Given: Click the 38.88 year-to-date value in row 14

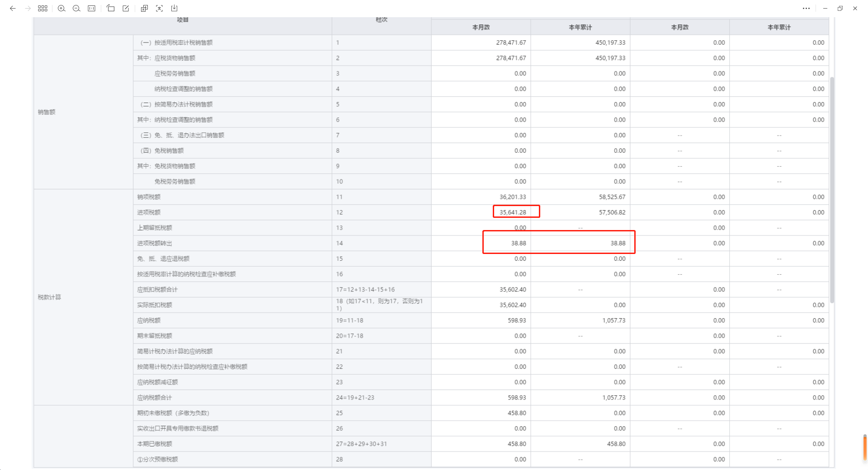Looking at the screenshot, I should point(618,243).
